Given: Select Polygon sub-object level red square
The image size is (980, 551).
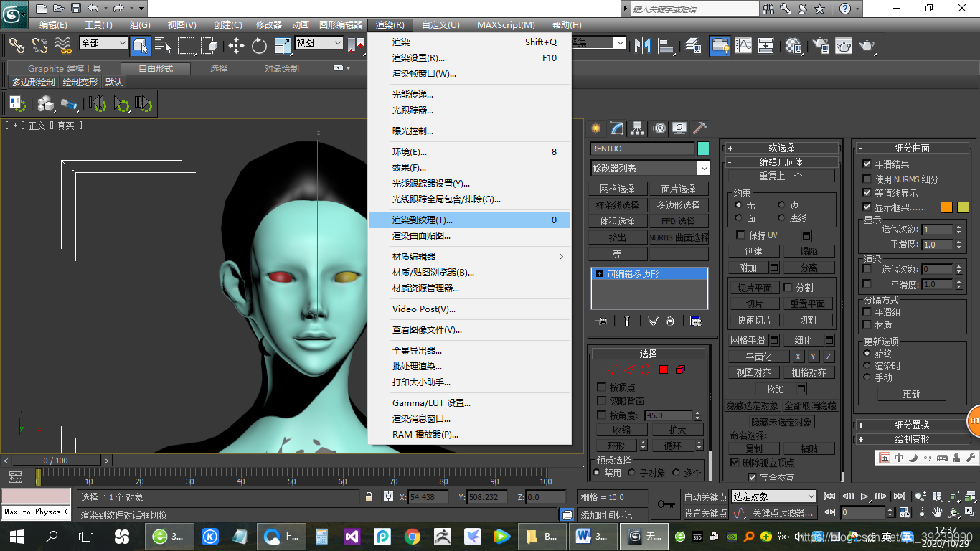Looking at the screenshot, I should pyautogui.click(x=664, y=369).
